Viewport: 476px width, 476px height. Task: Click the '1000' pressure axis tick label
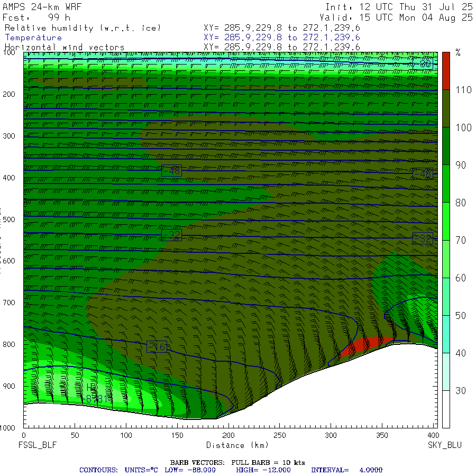(7, 428)
